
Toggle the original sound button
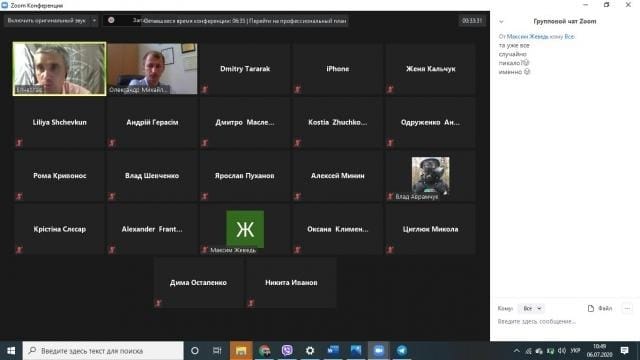coord(47,20)
